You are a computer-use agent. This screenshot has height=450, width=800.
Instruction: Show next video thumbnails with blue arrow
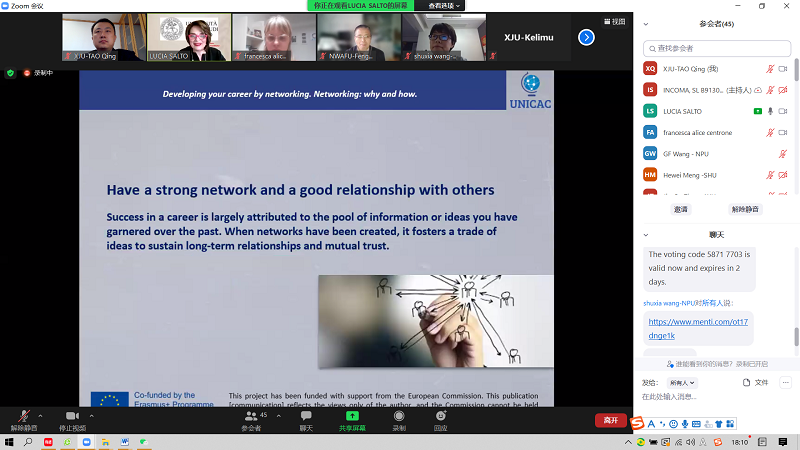click(x=587, y=37)
